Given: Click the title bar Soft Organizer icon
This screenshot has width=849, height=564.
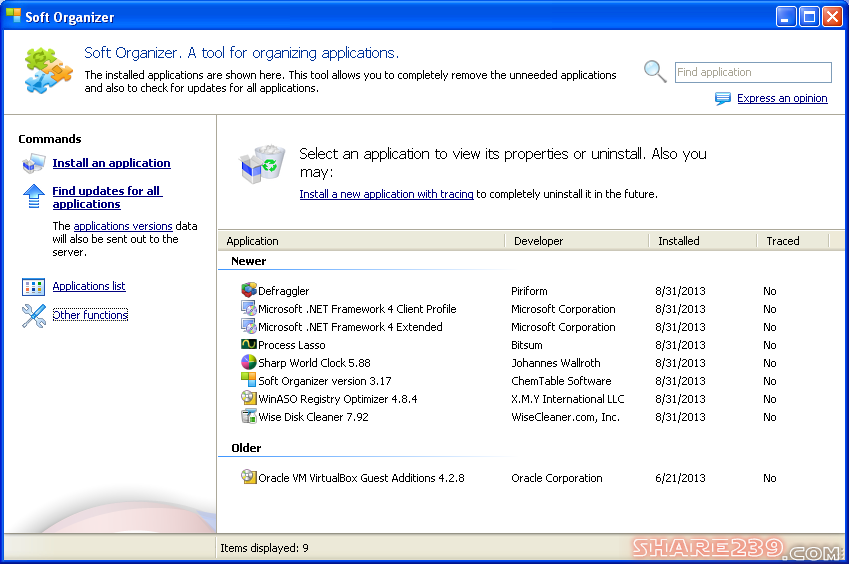Looking at the screenshot, I should [14, 16].
